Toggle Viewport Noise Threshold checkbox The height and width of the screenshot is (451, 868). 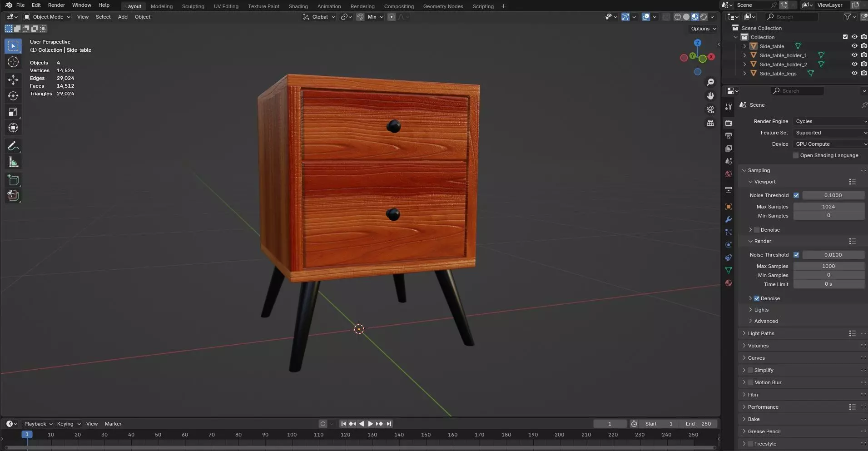796,195
